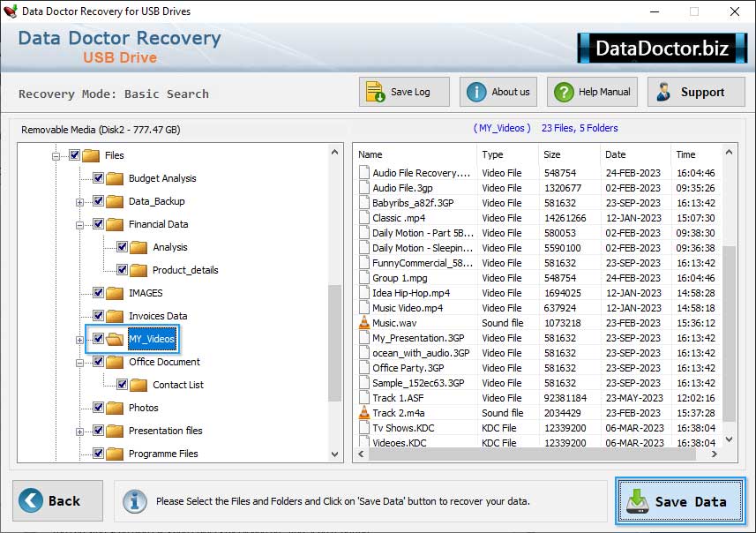Open the Help Manual button
This screenshot has height=533, width=756.
pyautogui.click(x=592, y=92)
